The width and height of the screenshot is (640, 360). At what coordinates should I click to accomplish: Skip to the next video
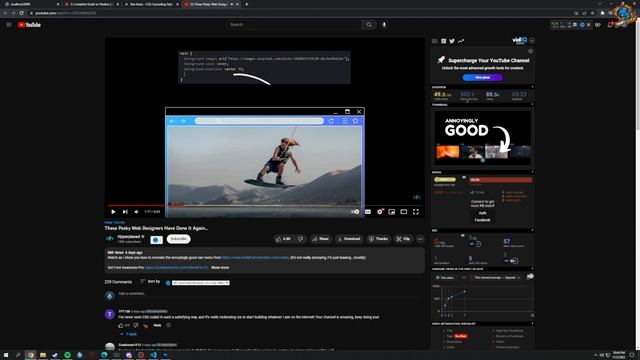pos(125,212)
